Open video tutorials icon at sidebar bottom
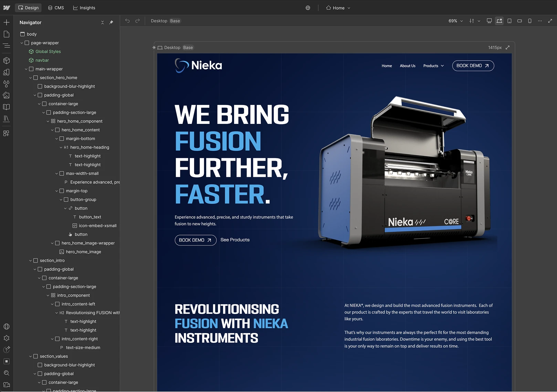Viewport: 557px width, 392px height. (7, 385)
